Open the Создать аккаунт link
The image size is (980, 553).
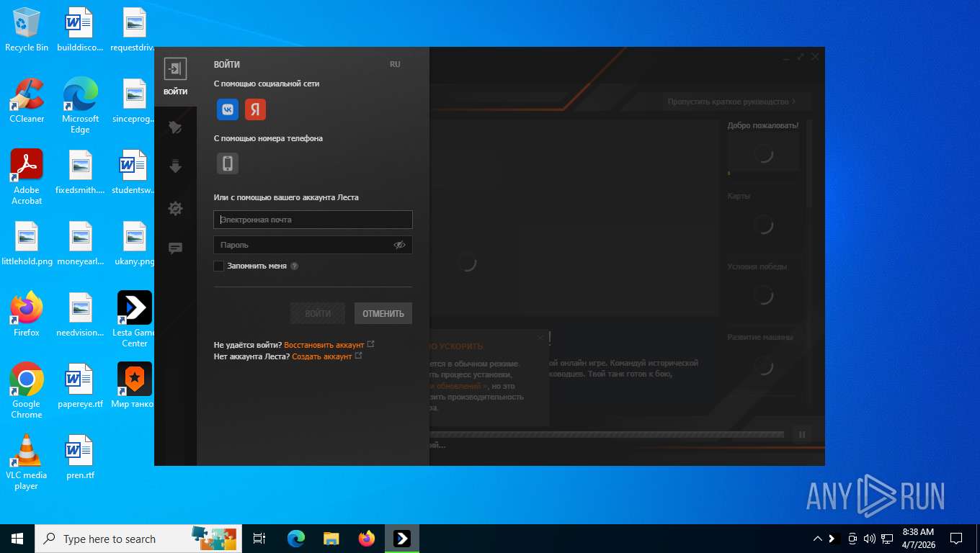[x=322, y=356]
